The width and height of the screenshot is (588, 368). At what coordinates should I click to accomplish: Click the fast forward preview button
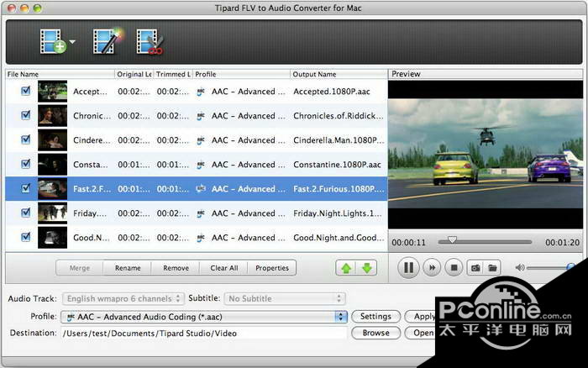click(432, 268)
